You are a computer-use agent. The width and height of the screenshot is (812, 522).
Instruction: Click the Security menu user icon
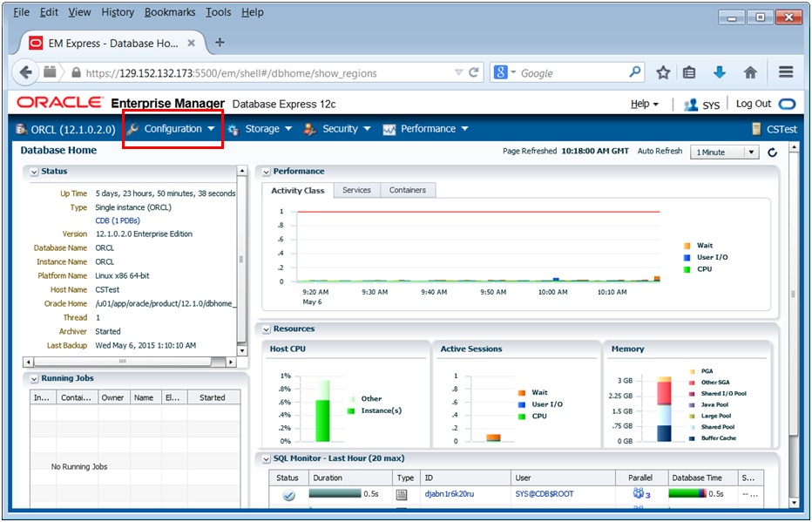coord(309,128)
